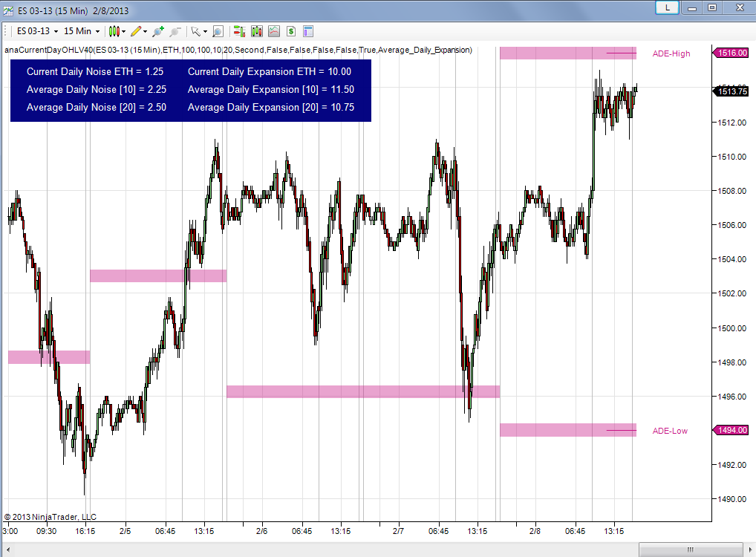Image resolution: width=756 pixels, height=557 pixels.
Task: Click the candlestick chart style icon
Action: [x=114, y=31]
